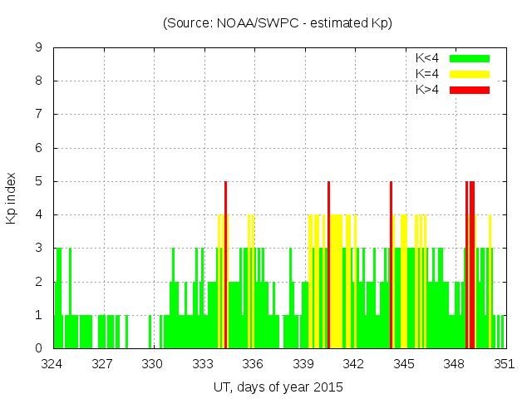Click the green K<4 legend swatch

[470, 58]
